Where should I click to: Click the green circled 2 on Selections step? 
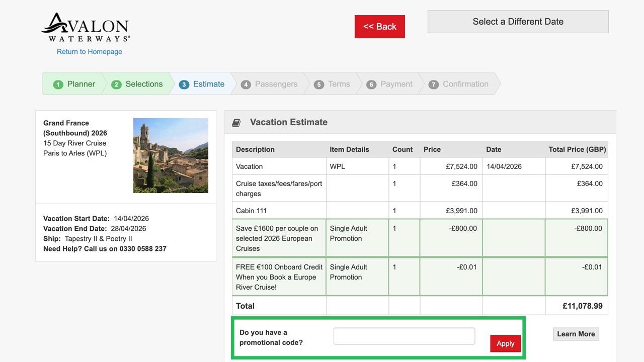pos(117,84)
